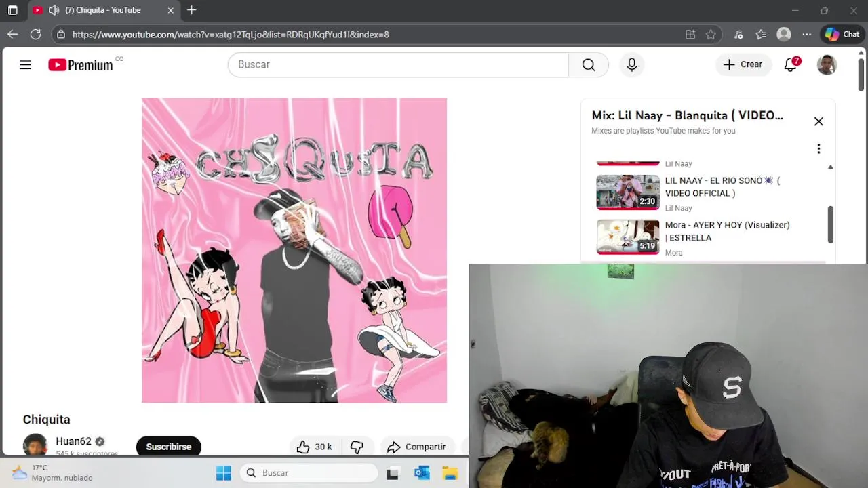Focus the YouTube Buscar search field
The width and height of the screenshot is (868, 488).
tap(398, 64)
